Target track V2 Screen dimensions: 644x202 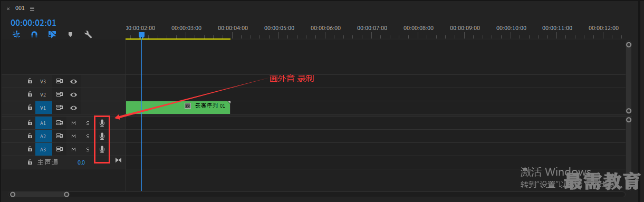tap(43, 94)
